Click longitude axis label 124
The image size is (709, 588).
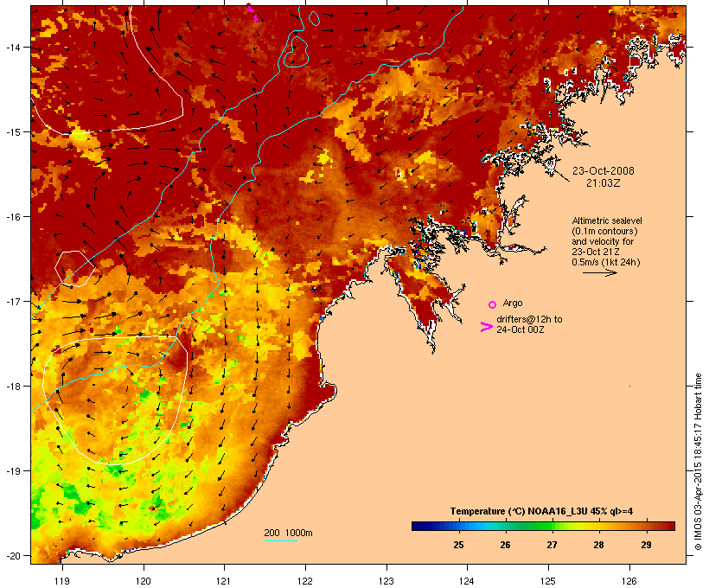467,581
